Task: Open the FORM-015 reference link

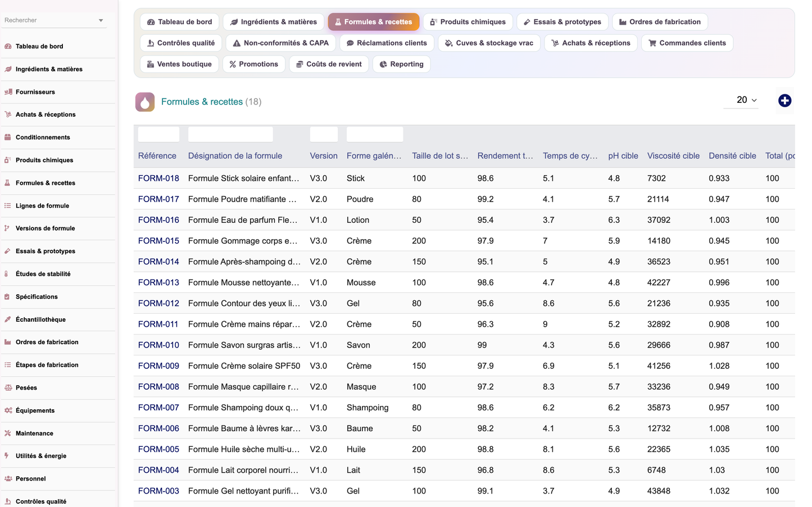Action: pos(158,241)
